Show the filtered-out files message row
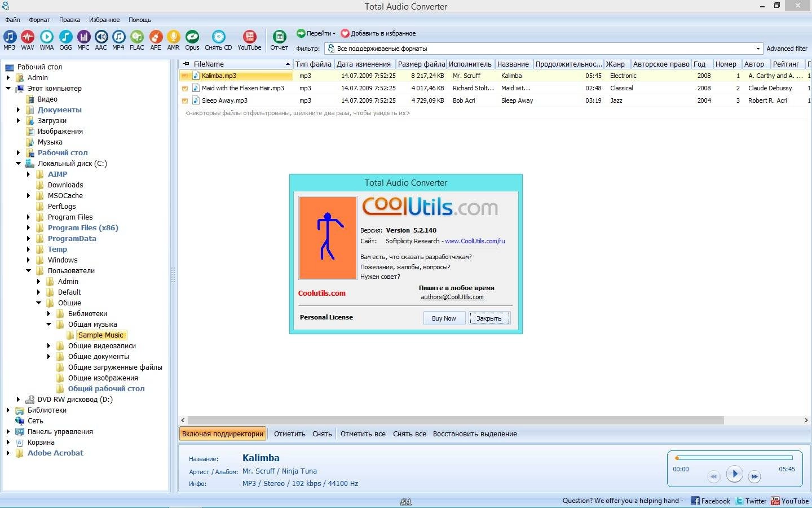Image resolution: width=812 pixels, height=508 pixels. coord(298,113)
